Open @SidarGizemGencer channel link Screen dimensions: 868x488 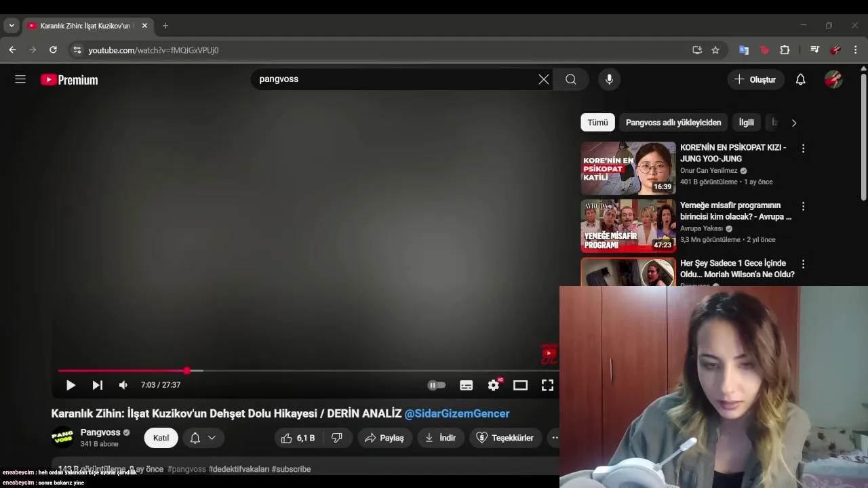(457, 413)
